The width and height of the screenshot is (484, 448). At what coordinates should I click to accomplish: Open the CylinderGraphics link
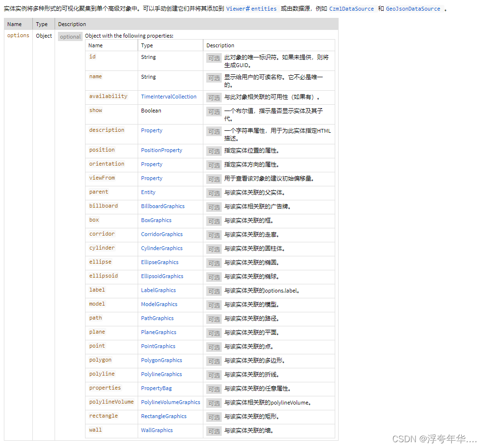162,248
